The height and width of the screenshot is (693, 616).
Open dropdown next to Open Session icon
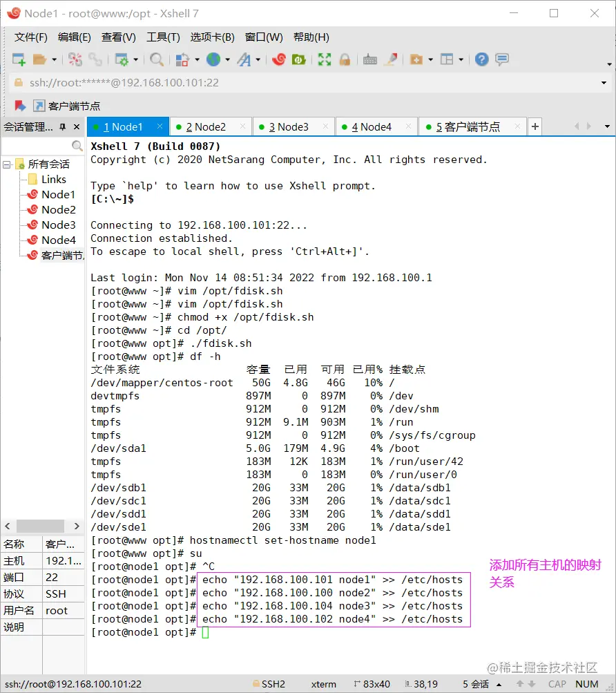(x=55, y=59)
